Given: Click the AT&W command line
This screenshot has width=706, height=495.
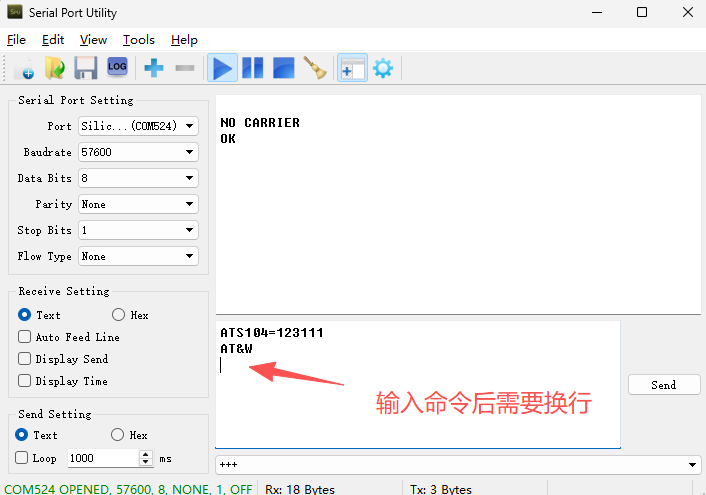Looking at the screenshot, I should point(236,348).
